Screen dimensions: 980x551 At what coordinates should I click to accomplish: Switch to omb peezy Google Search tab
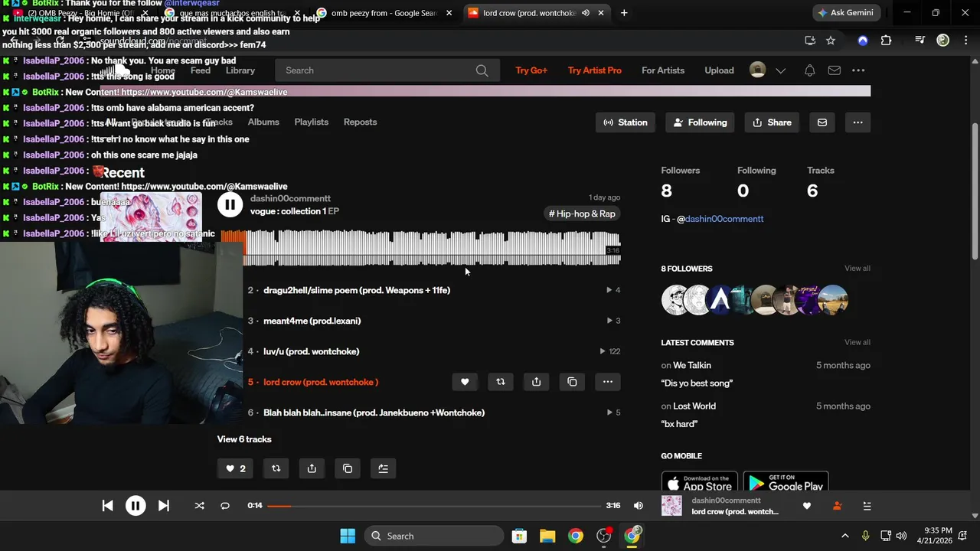pyautogui.click(x=385, y=13)
